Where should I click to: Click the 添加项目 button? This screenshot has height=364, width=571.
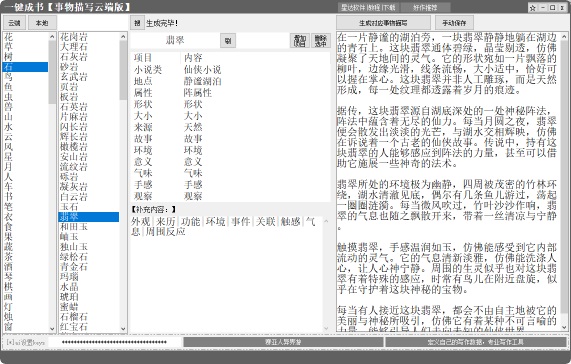coord(300,40)
